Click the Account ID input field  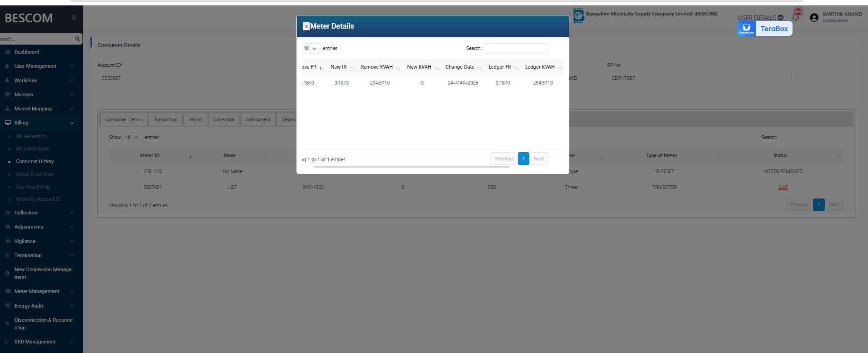[190, 78]
